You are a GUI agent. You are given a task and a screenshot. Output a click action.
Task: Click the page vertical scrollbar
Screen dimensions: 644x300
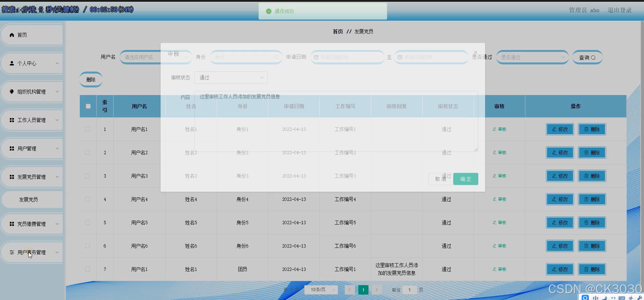tap(642, 152)
